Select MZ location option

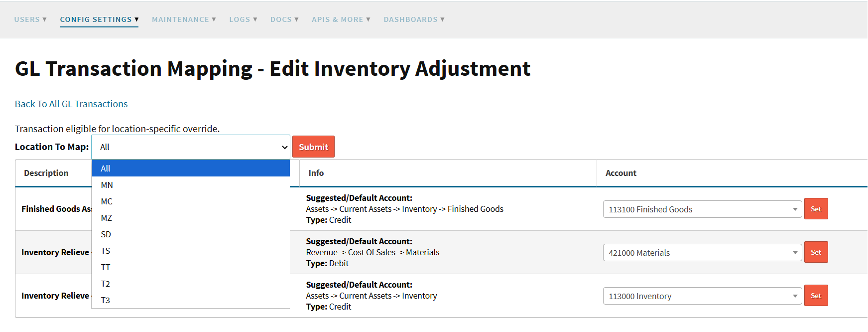pyautogui.click(x=107, y=218)
